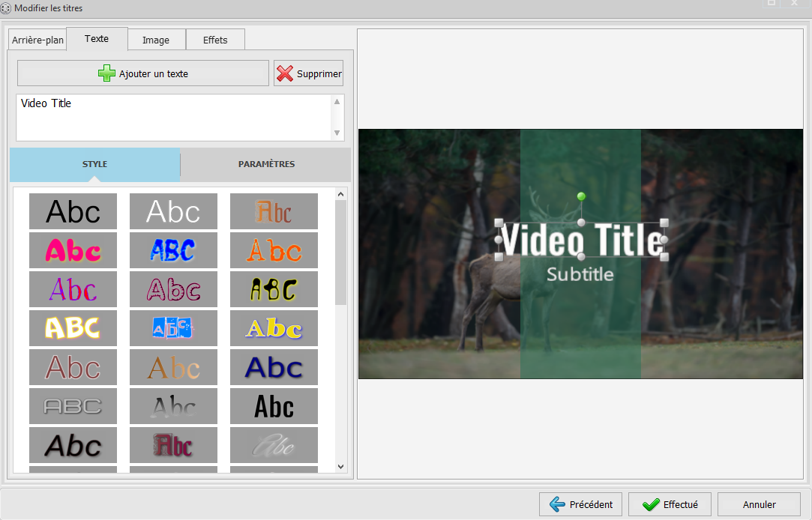Pick the pale script Abc style
This screenshot has height=520, width=812.
274,445
